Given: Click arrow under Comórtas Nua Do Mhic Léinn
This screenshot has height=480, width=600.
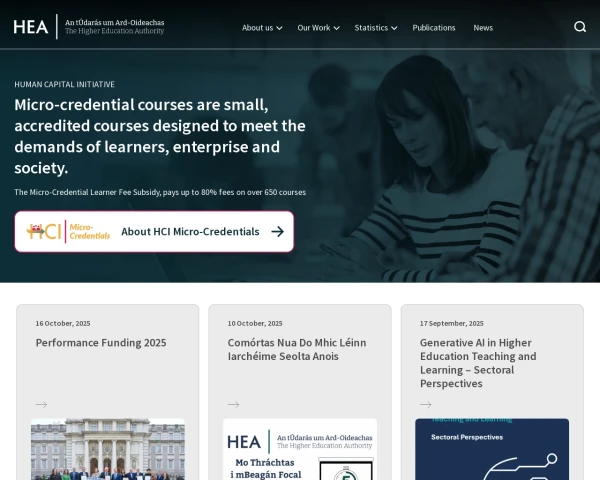Looking at the screenshot, I should [x=233, y=404].
